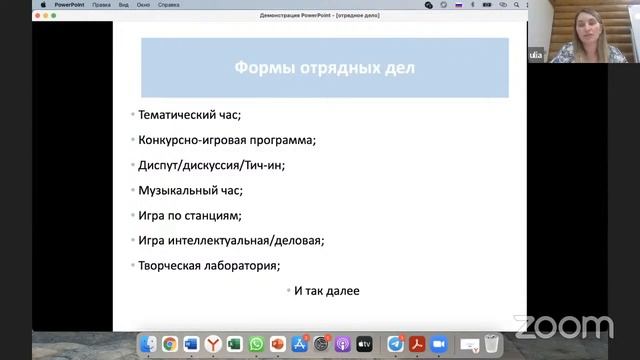Image resolution: width=640 pixels, height=360 pixels.
Task: Click the Spotlight search icon in menu bar
Action: pyautogui.click(x=516, y=5)
